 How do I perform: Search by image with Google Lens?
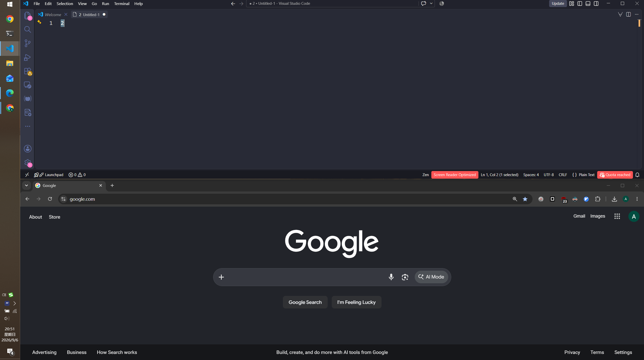(x=405, y=277)
